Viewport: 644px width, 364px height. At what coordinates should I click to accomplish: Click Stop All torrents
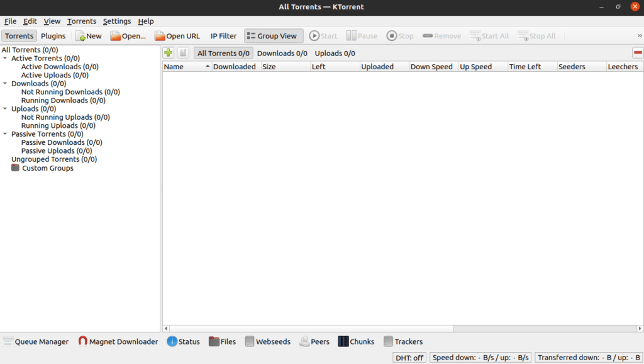pyautogui.click(x=537, y=36)
